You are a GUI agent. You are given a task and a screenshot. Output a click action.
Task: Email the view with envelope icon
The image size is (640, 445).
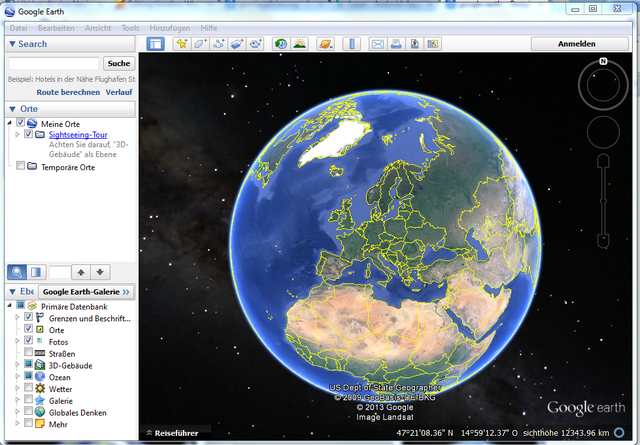pos(378,44)
